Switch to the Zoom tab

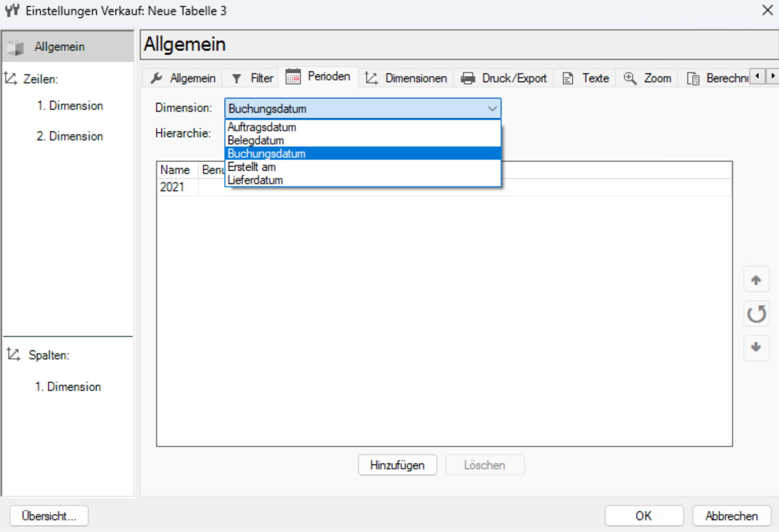coord(647,78)
